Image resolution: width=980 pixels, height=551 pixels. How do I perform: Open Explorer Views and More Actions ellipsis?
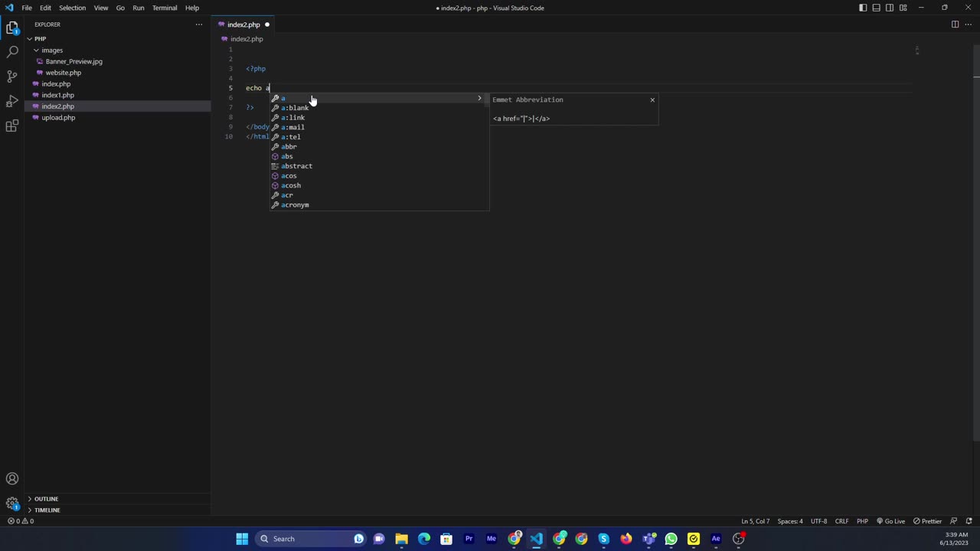pyautogui.click(x=199, y=24)
